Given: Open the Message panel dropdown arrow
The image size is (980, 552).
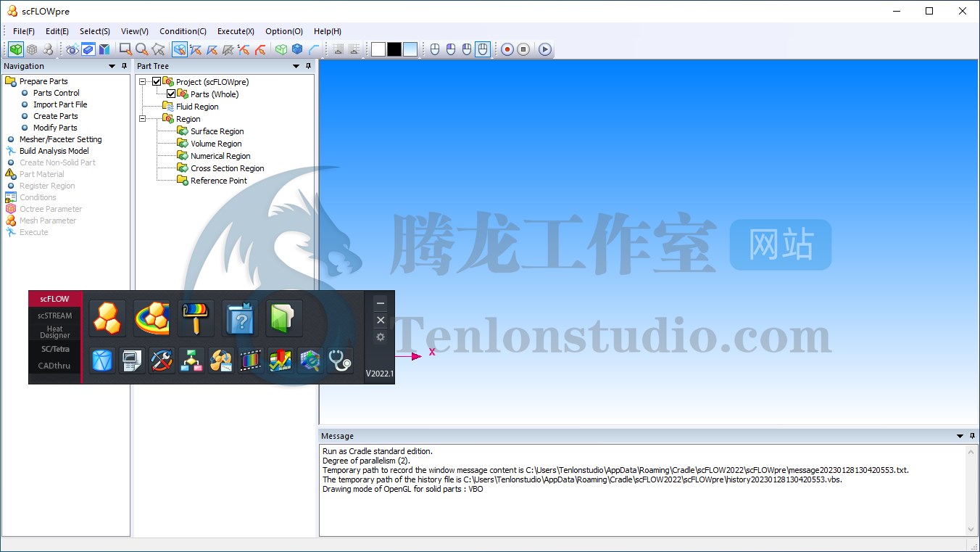Looking at the screenshot, I should (x=960, y=436).
